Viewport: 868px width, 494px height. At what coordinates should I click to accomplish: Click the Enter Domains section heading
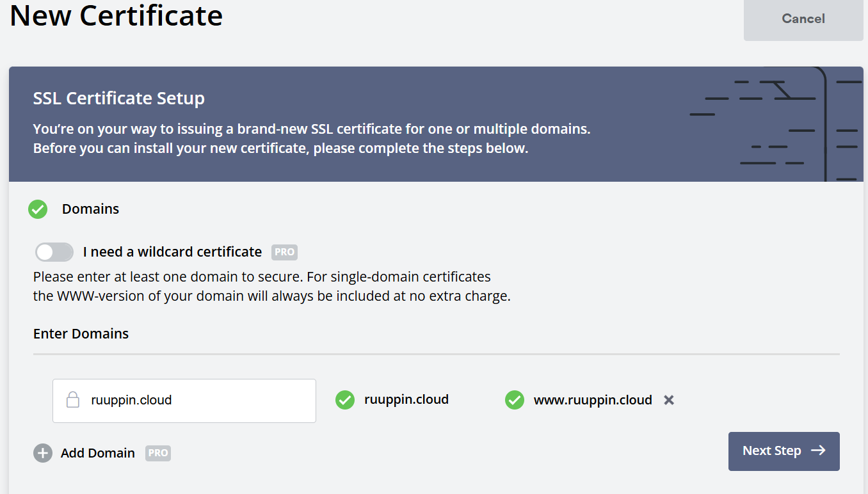coord(81,333)
